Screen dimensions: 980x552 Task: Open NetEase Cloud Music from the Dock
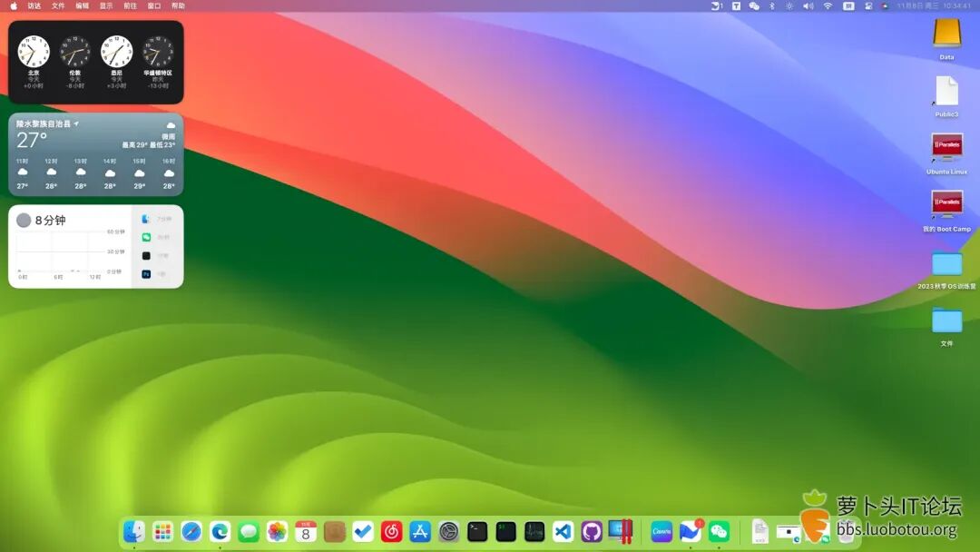(390, 532)
